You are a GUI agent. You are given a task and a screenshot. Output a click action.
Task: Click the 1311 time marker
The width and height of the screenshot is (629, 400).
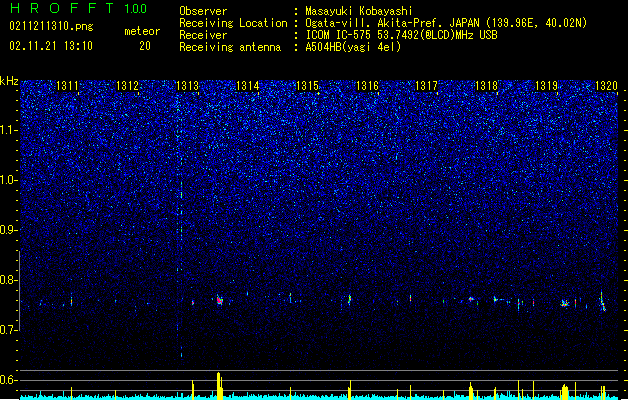pyautogui.click(x=67, y=86)
